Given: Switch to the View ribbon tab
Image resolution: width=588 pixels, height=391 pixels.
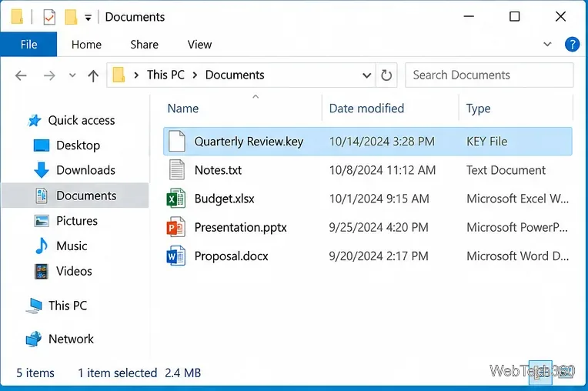Looking at the screenshot, I should (x=199, y=45).
